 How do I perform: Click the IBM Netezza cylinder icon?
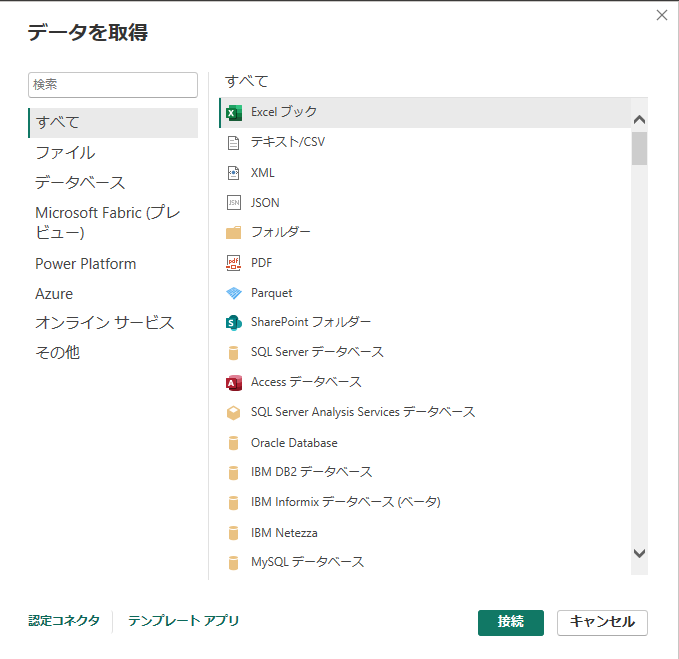pos(233,533)
